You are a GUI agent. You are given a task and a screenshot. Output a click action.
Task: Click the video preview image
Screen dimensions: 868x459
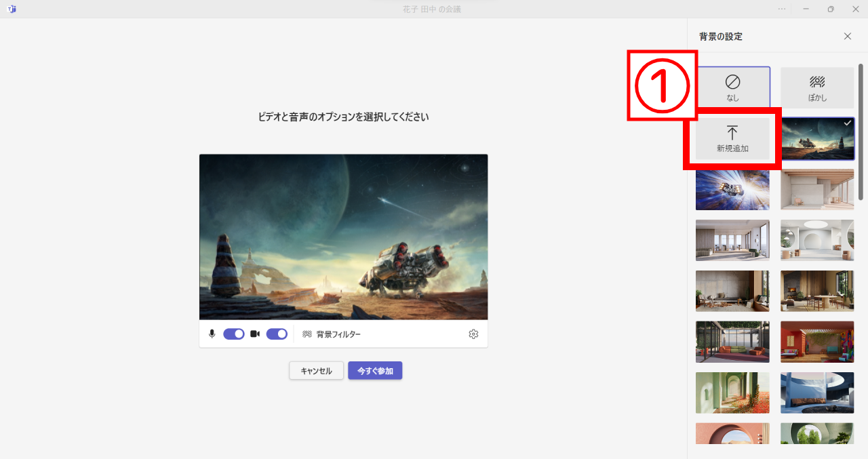coord(343,237)
